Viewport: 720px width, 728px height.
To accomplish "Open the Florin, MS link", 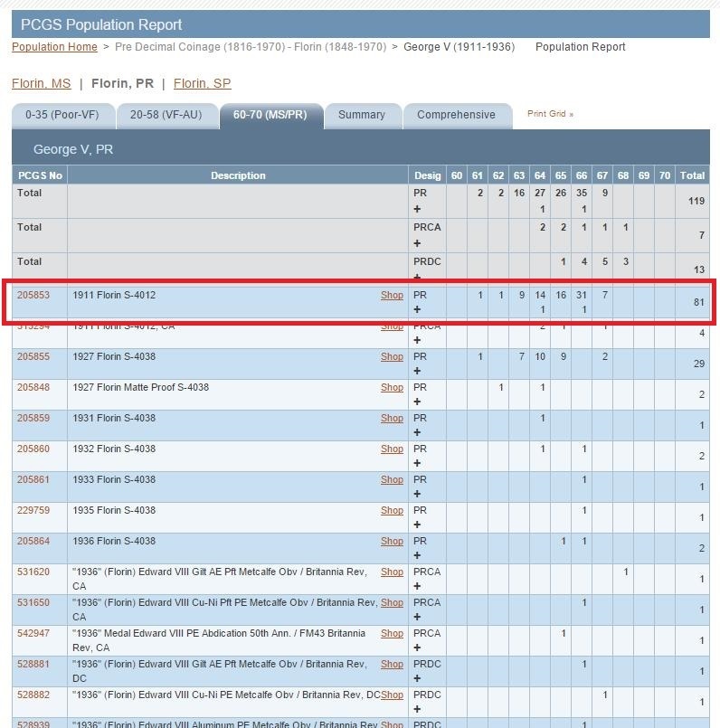I will point(41,83).
